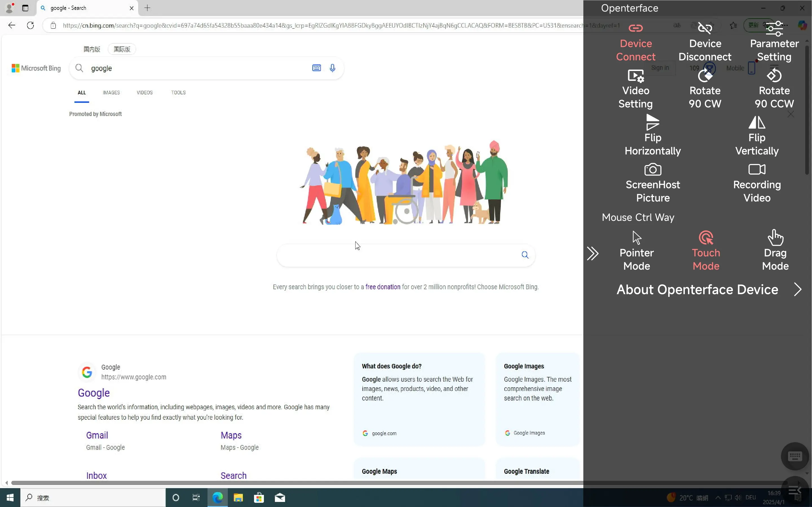The width and height of the screenshot is (812, 507).
Task: Click the Device Connect icon
Action: coord(636,28)
